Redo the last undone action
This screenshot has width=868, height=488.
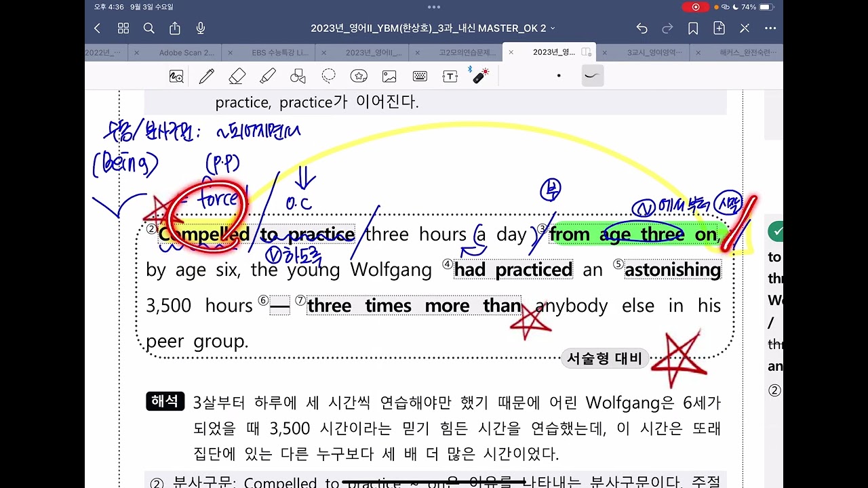[x=667, y=28]
